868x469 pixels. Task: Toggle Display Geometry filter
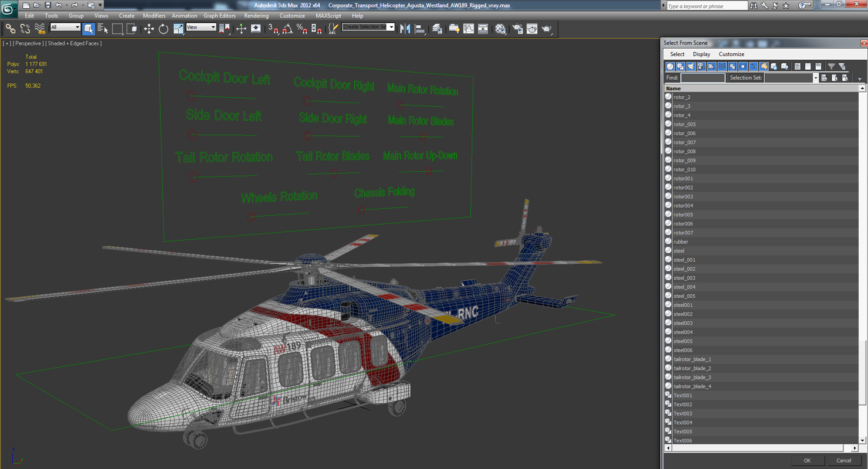pos(670,66)
